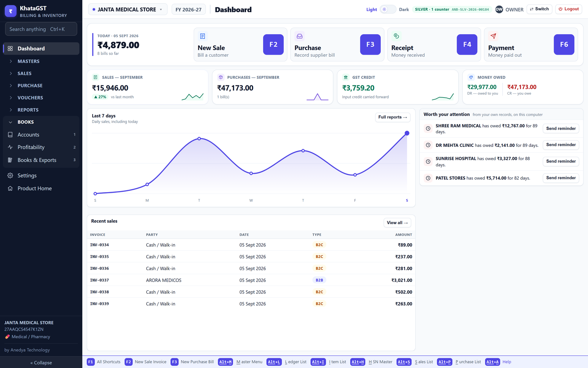Click the Logout button
The width and height of the screenshot is (588, 368).
pos(569,9)
